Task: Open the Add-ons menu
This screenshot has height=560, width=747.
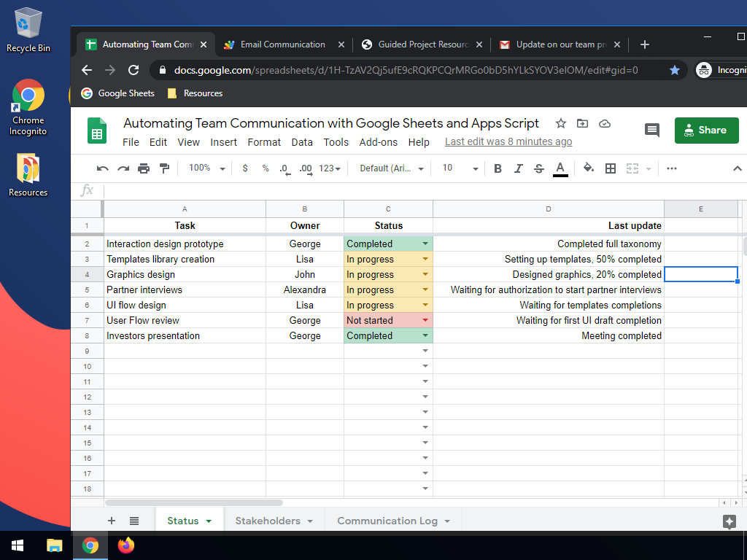Action: [378, 142]
